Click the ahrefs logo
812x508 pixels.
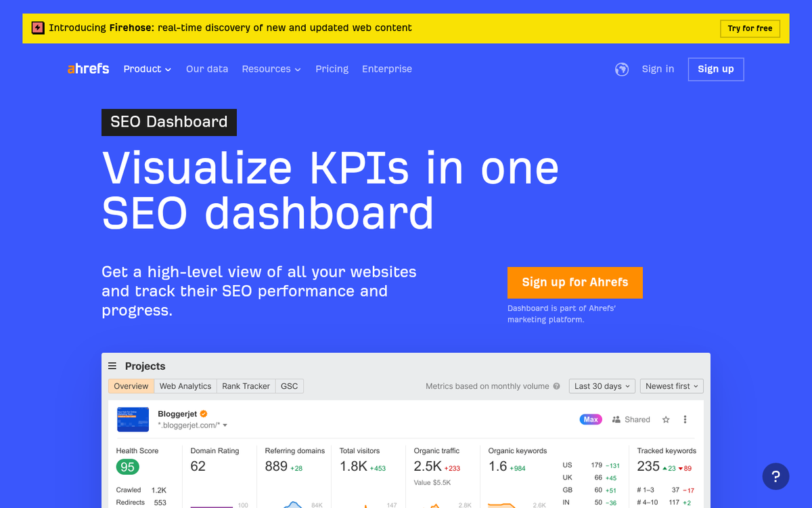(x=88, y=68)
